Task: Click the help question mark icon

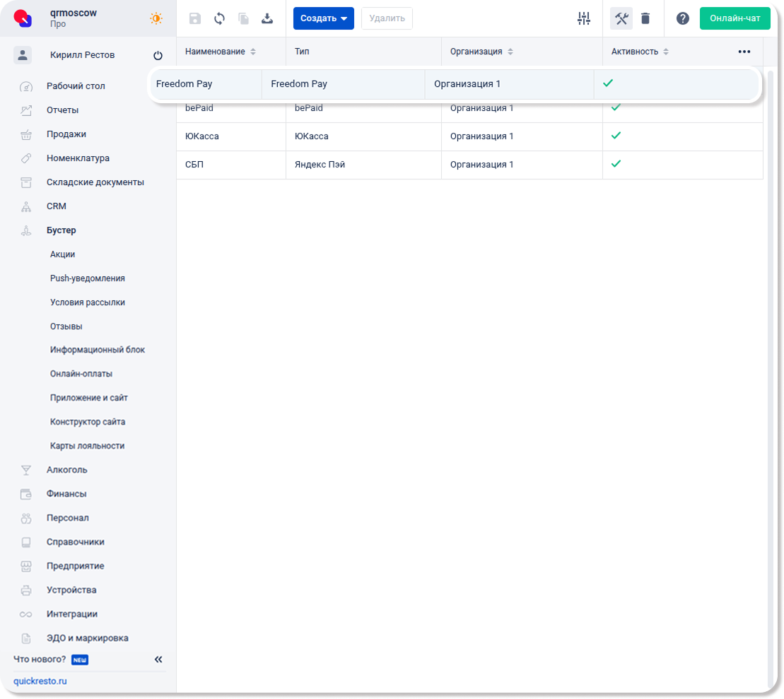Action: click(x=682, y=18)
